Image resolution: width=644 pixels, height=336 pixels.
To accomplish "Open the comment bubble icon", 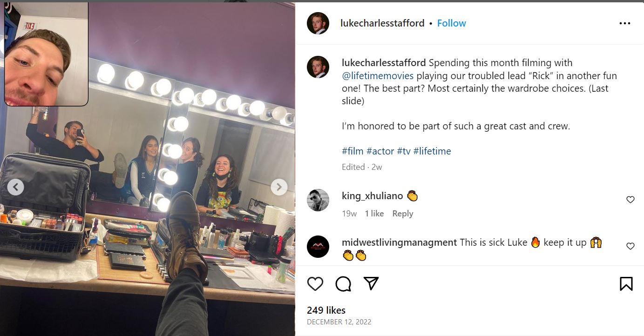I will pos(343,283).
